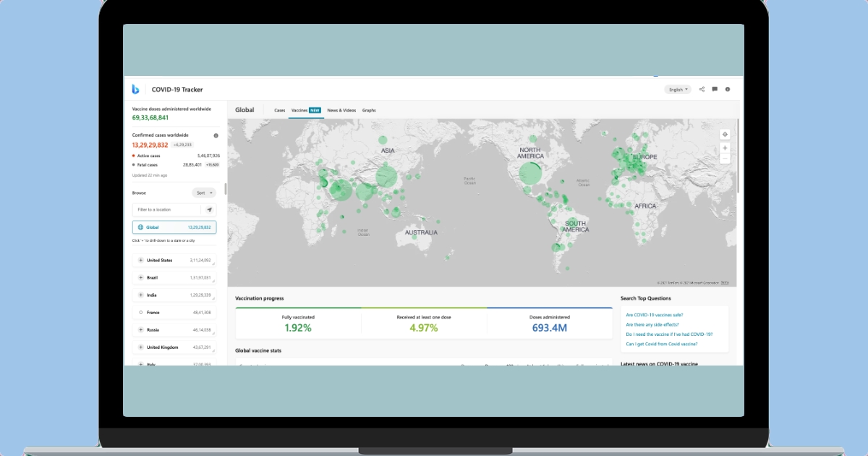This screenshot has width=868, height=456.
Task: Click the locate-me arrow icon by filter
Action: [x=210, y=210]
